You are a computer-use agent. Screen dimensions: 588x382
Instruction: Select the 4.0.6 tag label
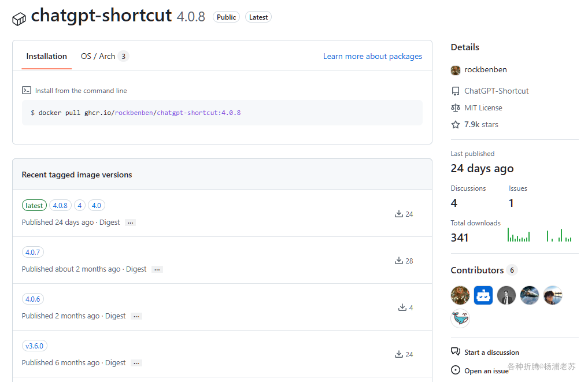tap(32, 299)
